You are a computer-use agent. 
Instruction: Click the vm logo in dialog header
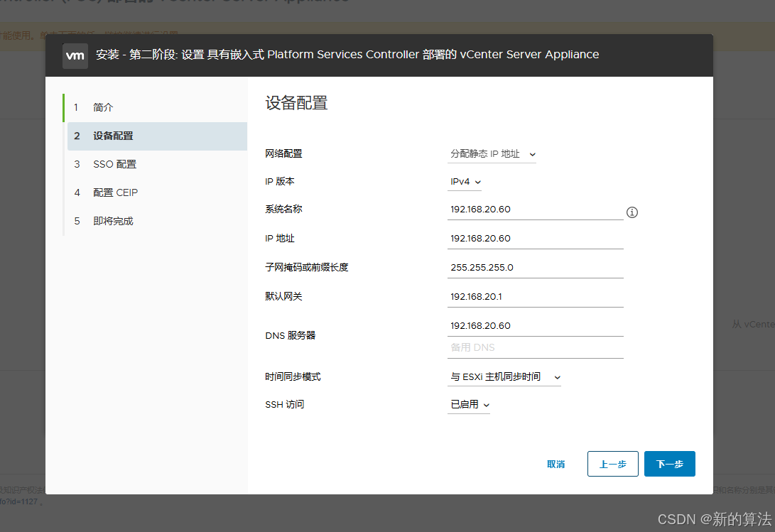(x=75, y=55)
